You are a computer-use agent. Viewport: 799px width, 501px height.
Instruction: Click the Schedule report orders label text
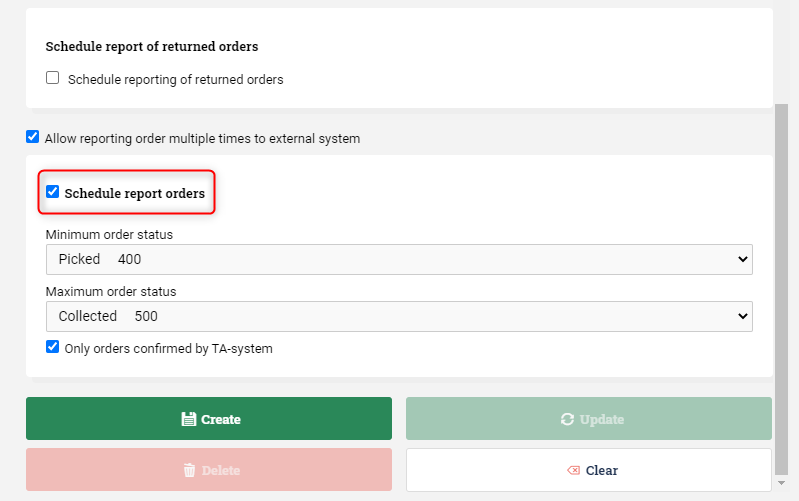tap(135, 193)
